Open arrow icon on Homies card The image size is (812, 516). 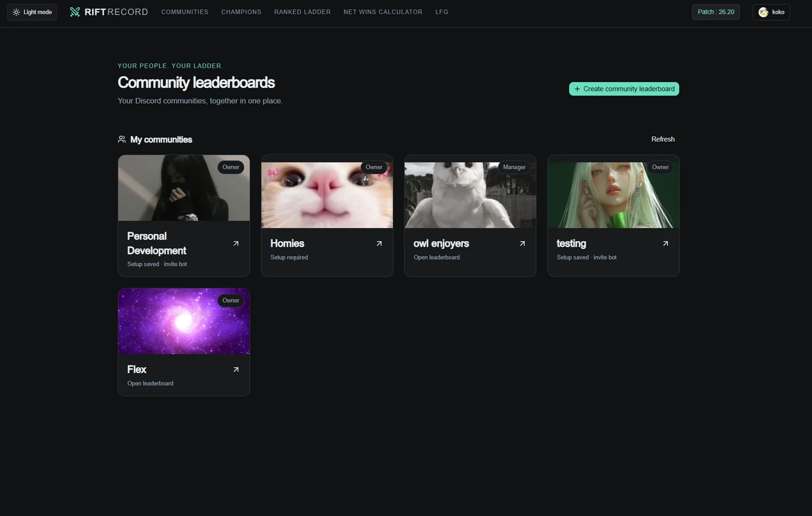379,244
